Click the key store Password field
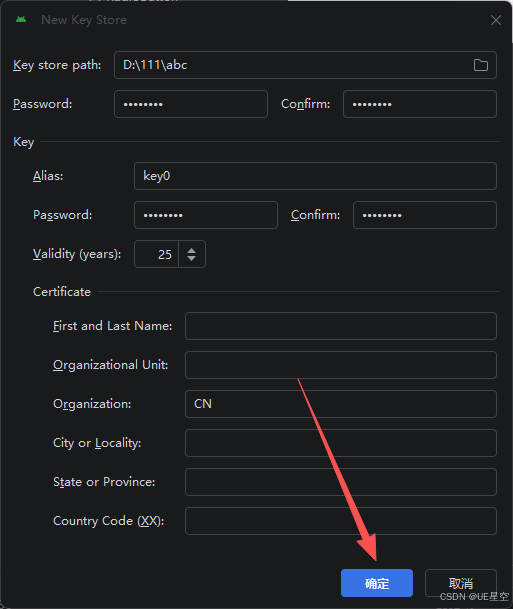 pos(191,104)
